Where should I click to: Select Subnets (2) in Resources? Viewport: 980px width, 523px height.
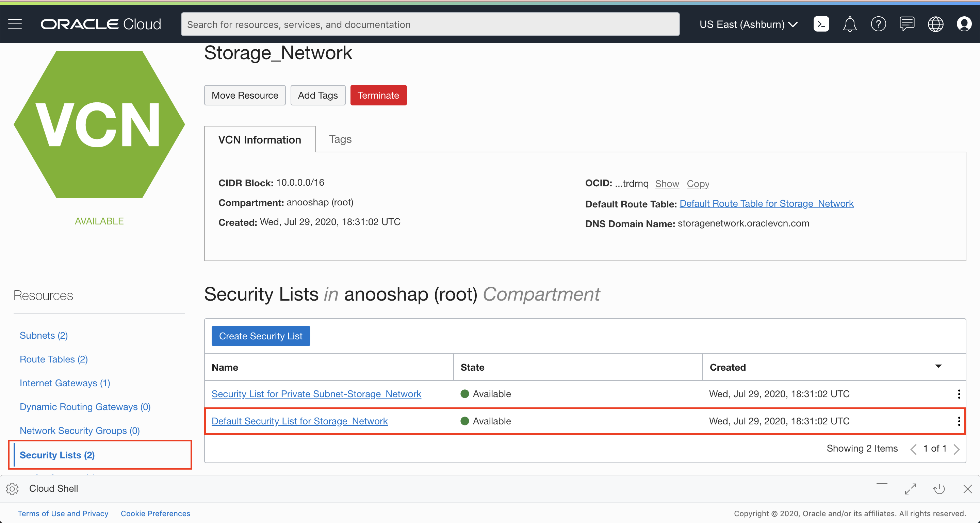pos(44,336)
